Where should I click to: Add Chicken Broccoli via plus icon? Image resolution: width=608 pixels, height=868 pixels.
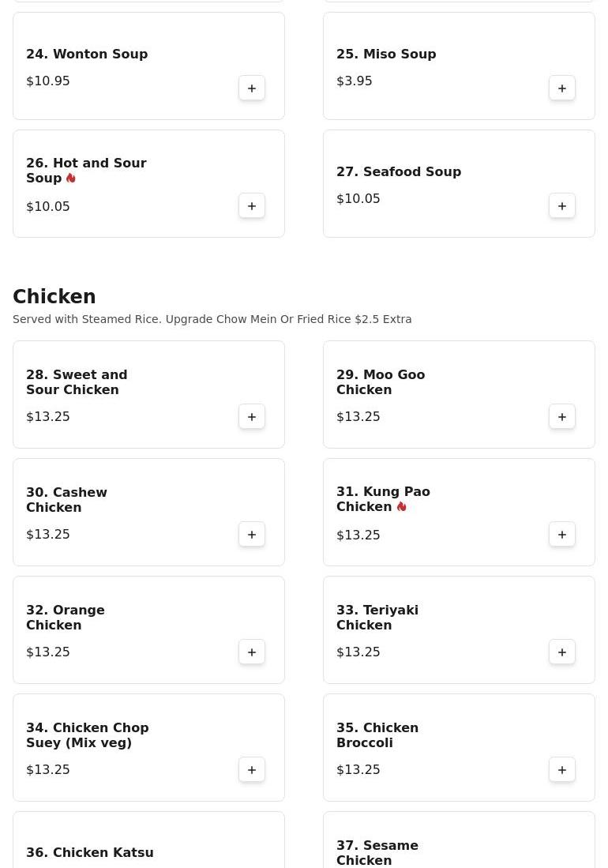[562, 770]
